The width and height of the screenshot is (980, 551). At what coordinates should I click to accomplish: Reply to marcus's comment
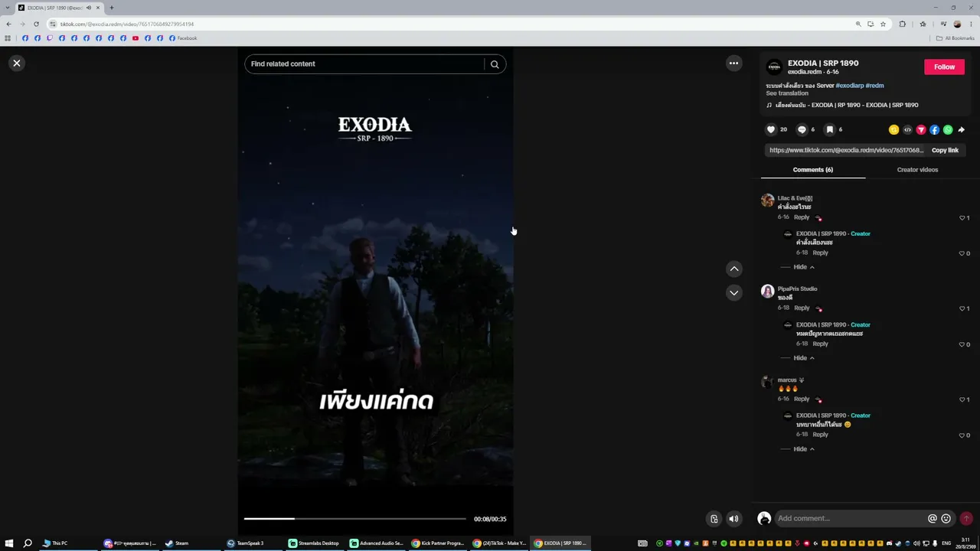click(802, 399)
